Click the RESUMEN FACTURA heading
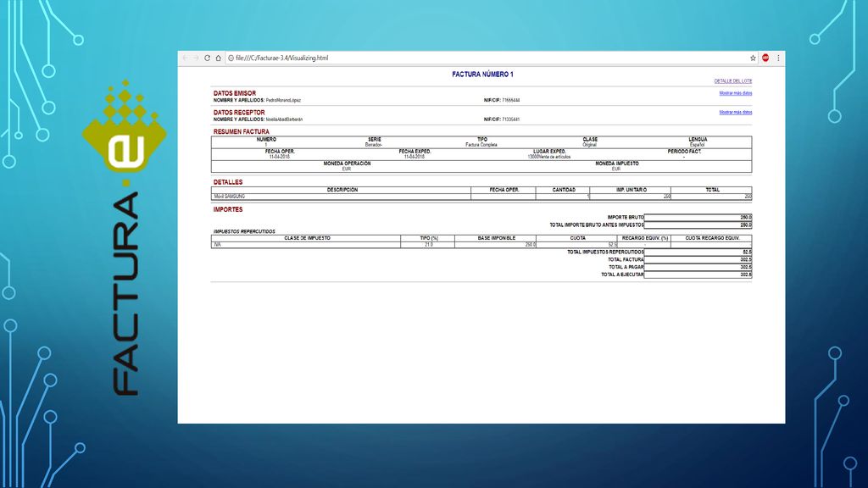868x488 pixels. click(242, 131)
